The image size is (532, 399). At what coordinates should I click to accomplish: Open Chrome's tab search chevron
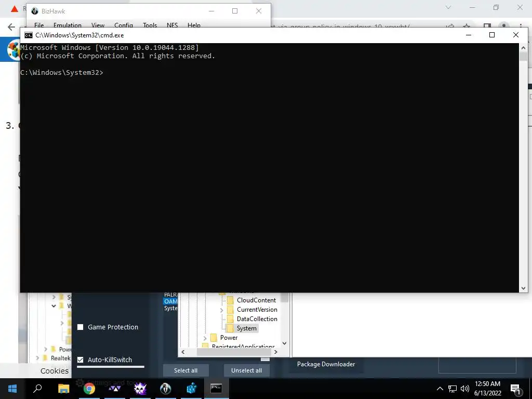pos(448,7)
